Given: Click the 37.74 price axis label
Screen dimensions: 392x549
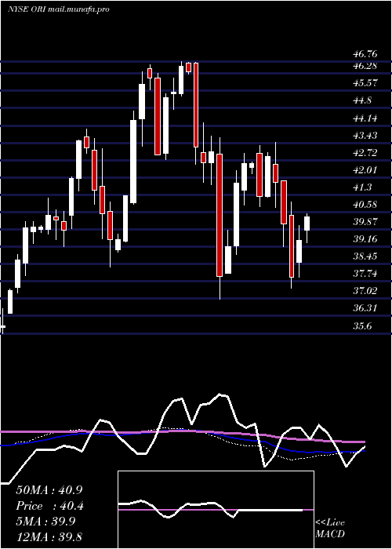Looking at the screenshot, I should (365, 274).
